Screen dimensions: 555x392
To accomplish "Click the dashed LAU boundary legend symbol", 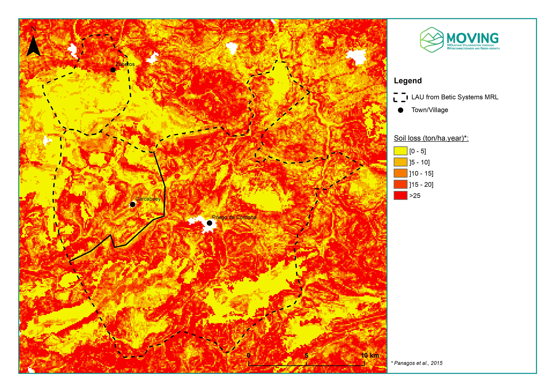I will click(x=400, y=97).
